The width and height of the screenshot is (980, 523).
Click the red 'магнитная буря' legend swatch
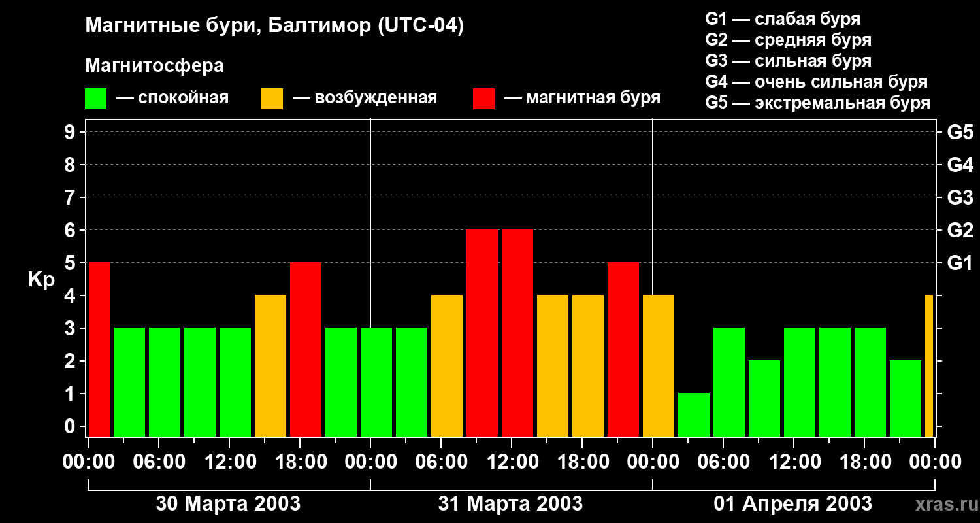pos(483,99)
